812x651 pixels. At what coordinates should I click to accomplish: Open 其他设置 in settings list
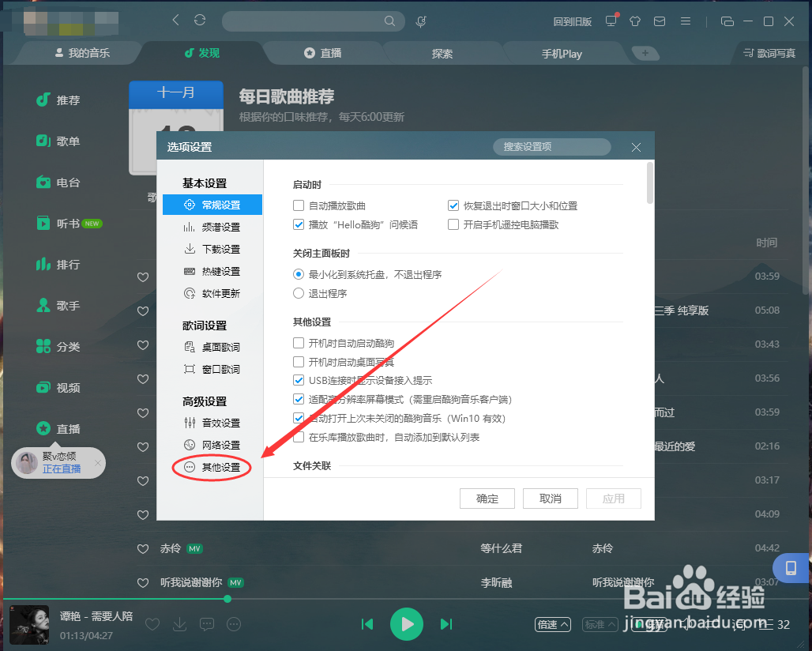click(x=212, y=467)
